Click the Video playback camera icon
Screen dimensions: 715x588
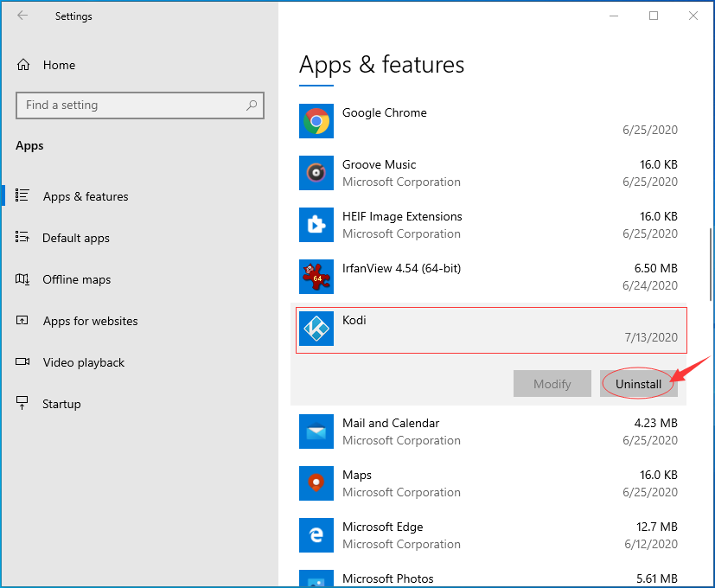[x=22, y=361]
